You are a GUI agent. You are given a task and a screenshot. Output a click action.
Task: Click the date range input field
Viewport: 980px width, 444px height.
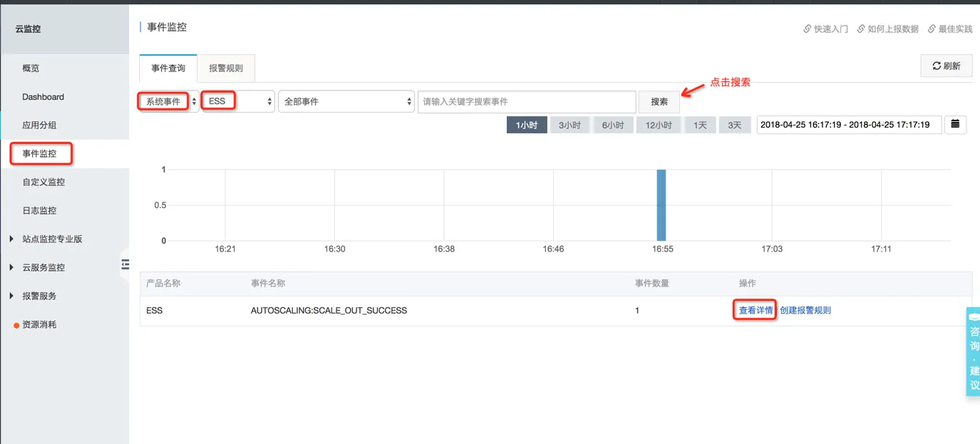pyautogui.click(x=849, y=125)
